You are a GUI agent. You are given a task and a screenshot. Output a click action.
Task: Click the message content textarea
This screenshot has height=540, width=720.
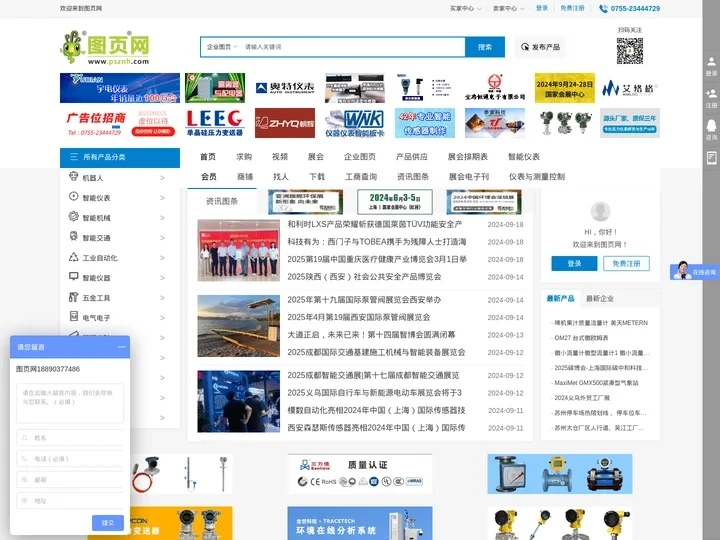point(70,403)
